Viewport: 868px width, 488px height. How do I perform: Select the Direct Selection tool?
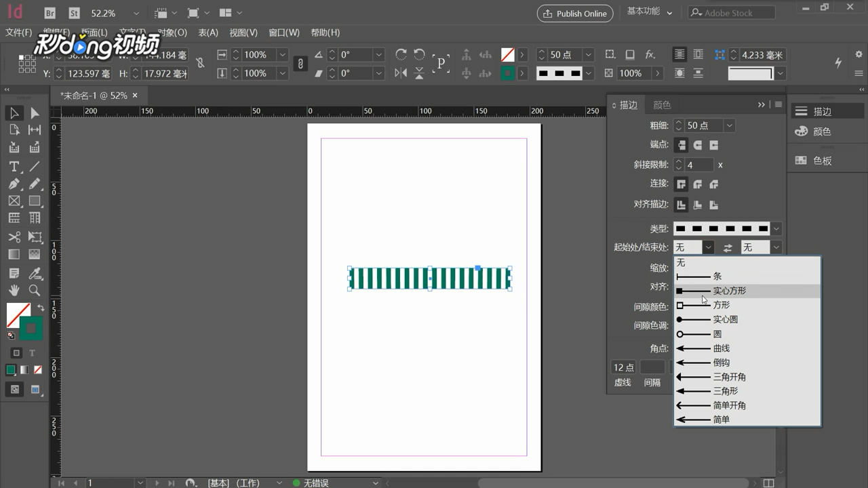[35, 113]
